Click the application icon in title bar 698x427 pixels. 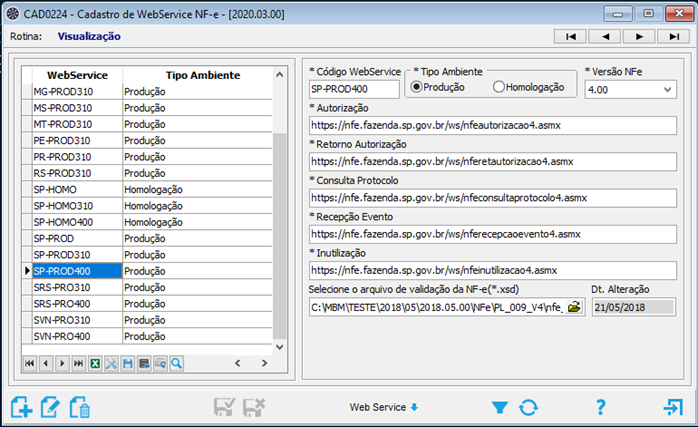pyautogui.click(x=12, y=13)
